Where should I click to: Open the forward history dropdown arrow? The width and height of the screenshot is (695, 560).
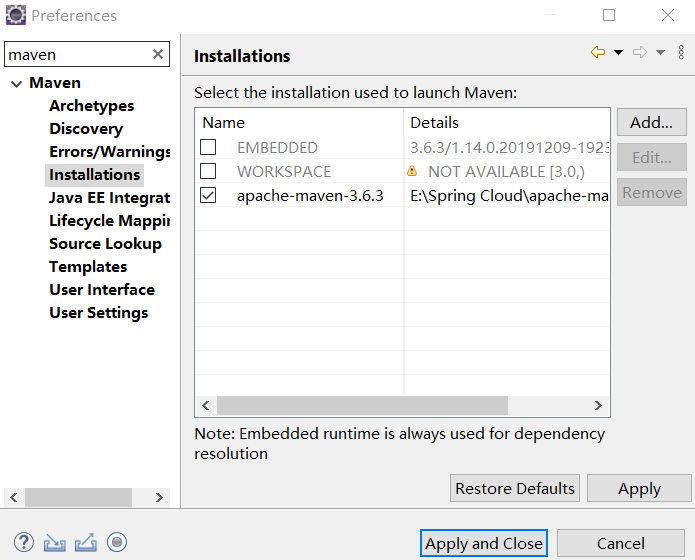click(660, 52)
